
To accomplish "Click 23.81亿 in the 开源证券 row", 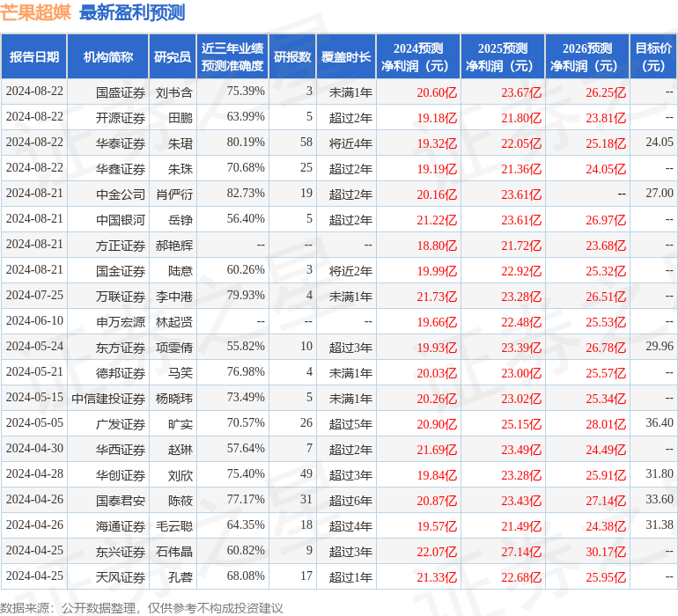I will [x=606, y=118].
